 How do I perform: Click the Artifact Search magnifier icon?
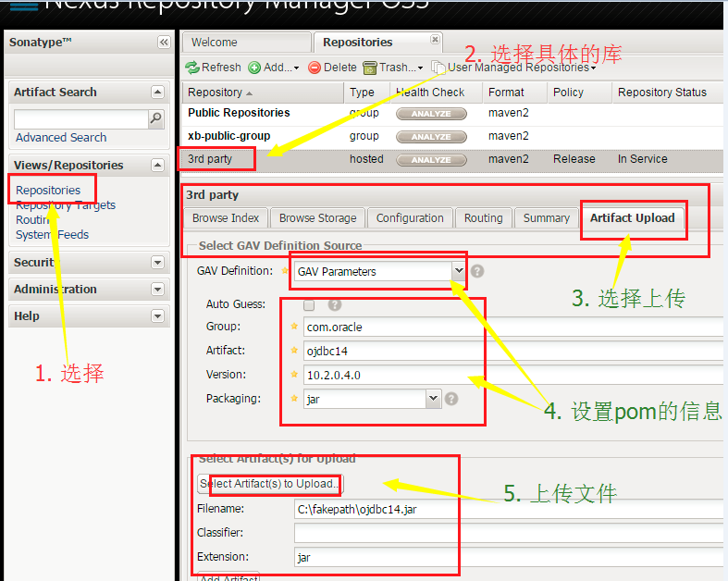156,119
